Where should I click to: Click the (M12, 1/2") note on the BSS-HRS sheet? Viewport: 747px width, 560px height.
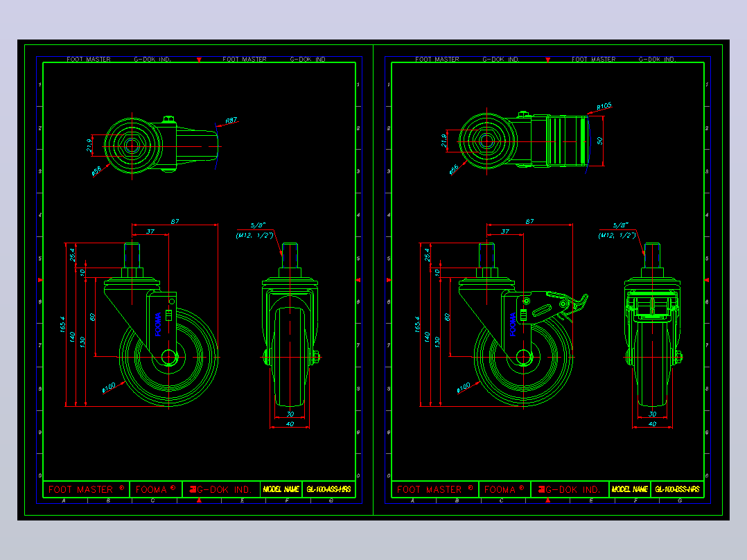(617, 235)
